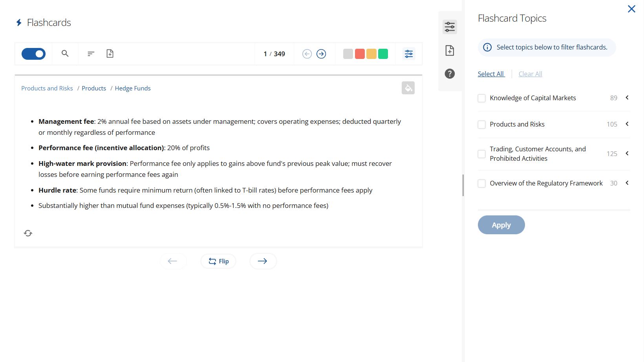
Task: Flip the current flashcard
Action: 218,261
